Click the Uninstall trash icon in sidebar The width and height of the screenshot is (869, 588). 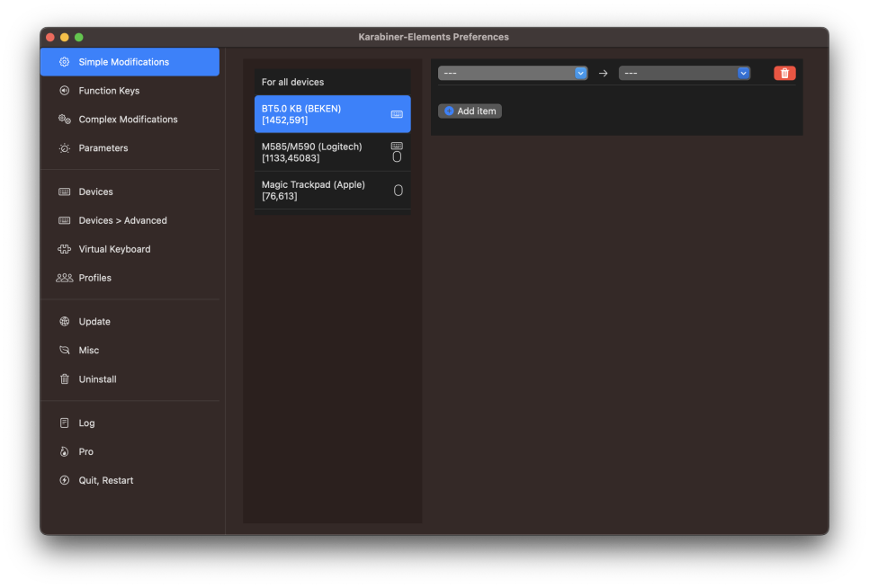pyautogui.click(x=64, y=379)
